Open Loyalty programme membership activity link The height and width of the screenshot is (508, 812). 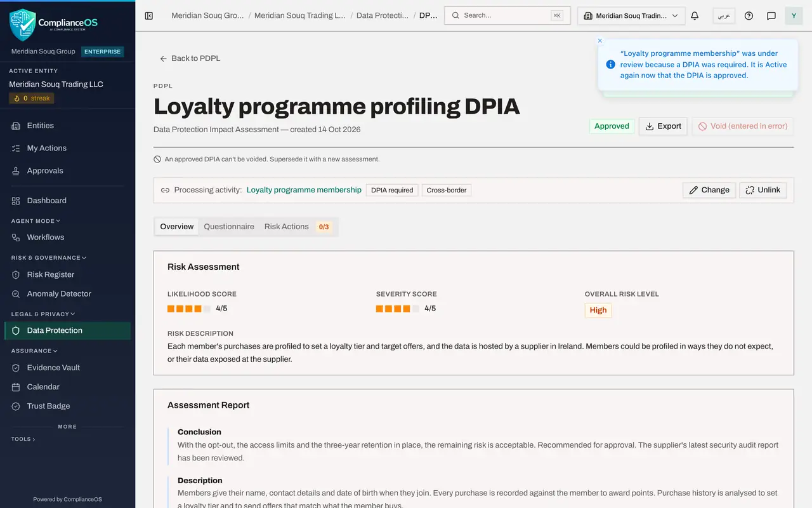click(x=304, y=190)
